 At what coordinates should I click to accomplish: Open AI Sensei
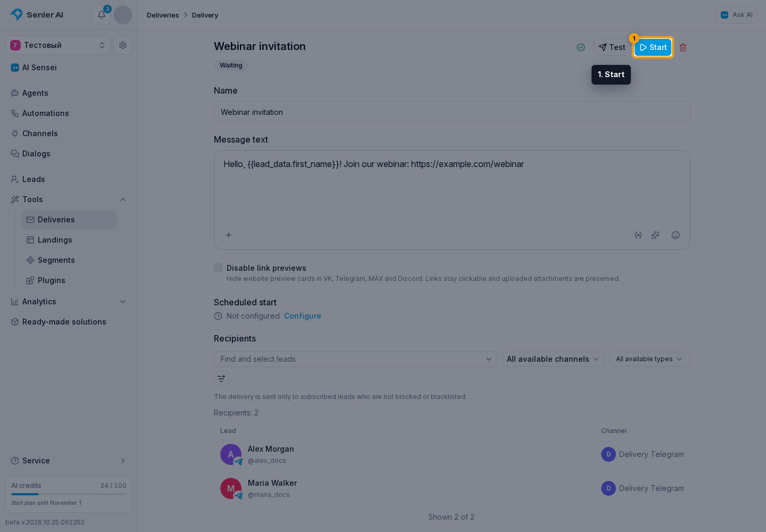click(x=69, y=68)
